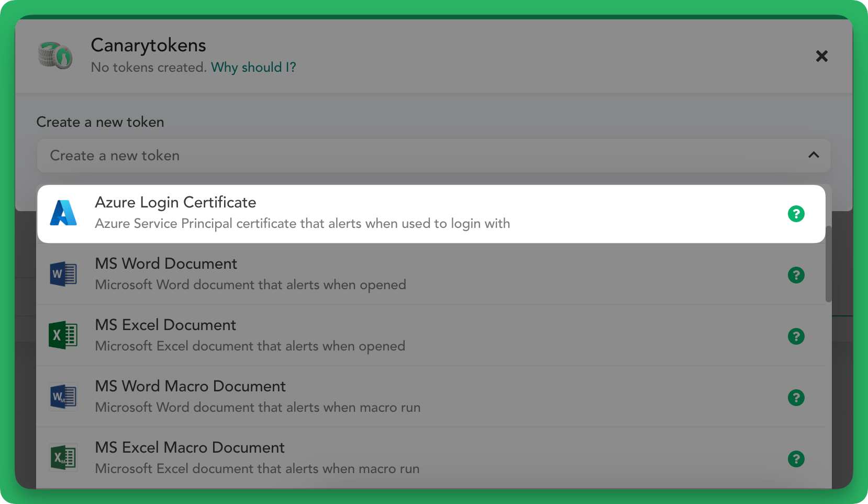Click the chevron arrow of token dropdown

(814, 155)
